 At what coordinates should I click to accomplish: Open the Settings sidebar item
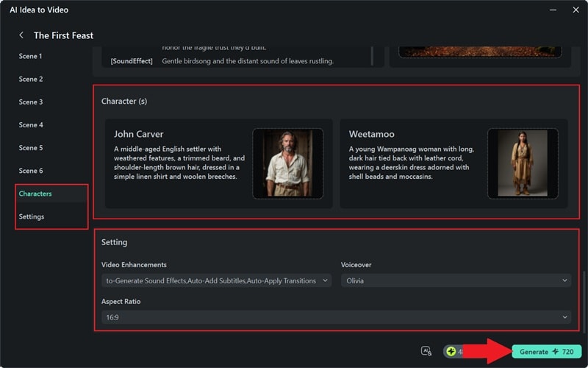(32, 216)
